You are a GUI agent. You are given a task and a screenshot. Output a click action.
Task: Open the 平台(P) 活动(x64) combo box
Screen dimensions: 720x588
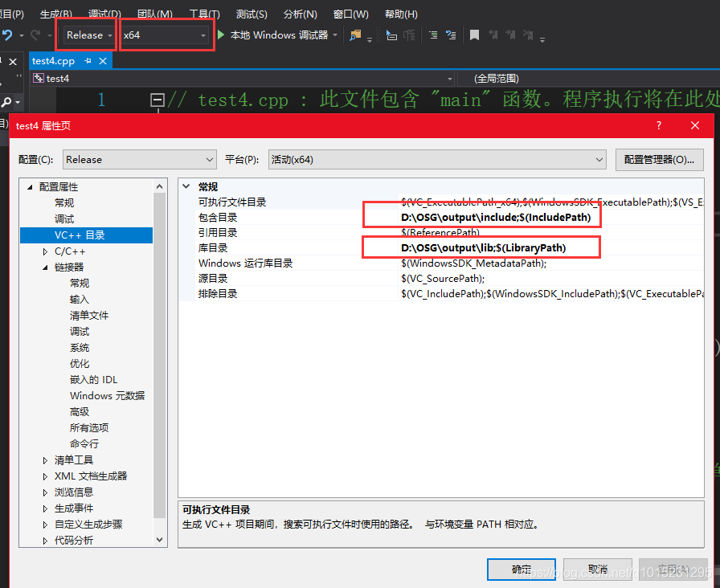point(437,160)
